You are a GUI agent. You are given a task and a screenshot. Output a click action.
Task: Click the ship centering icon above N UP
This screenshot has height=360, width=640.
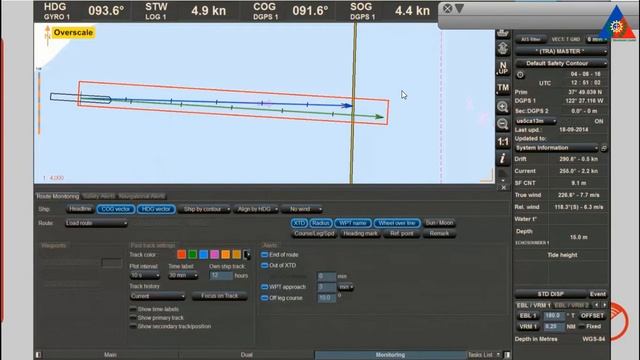(x=503, y=49)
